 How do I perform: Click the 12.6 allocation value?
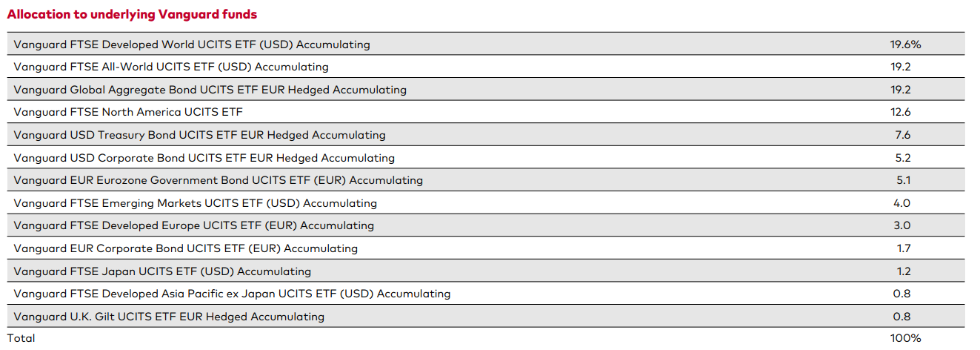point(901,112)
